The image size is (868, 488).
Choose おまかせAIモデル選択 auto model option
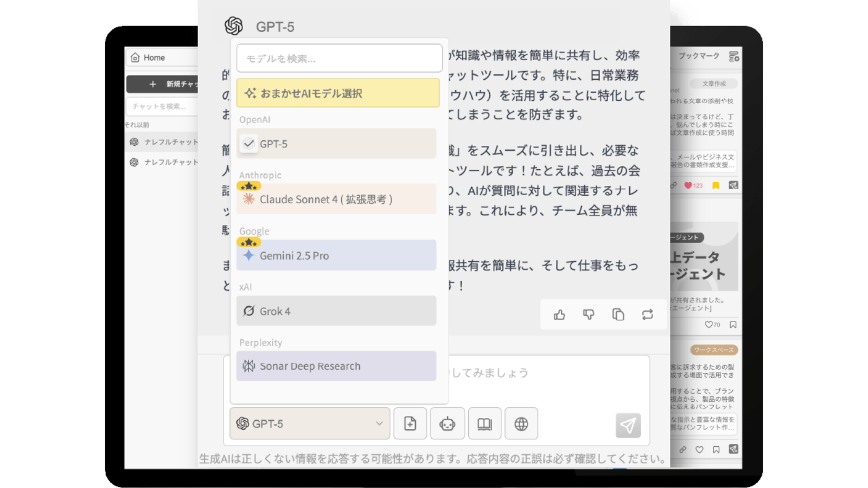338,93
